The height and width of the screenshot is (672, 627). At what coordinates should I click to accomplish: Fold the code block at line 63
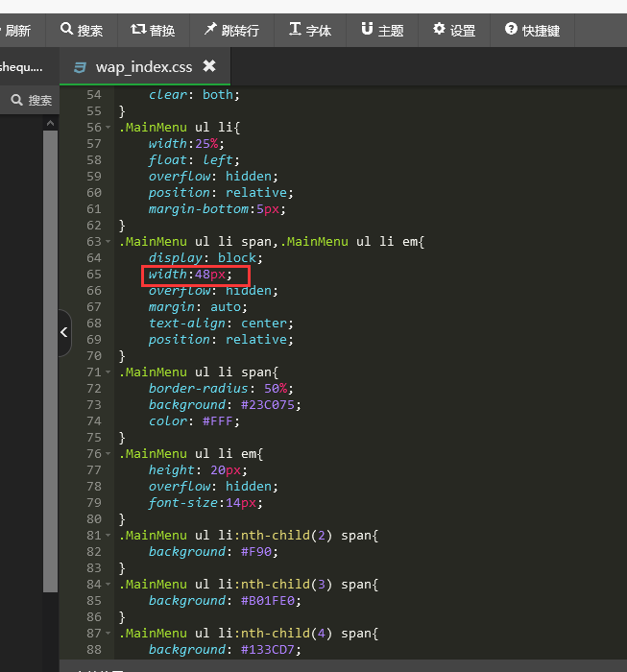(109, 242)
